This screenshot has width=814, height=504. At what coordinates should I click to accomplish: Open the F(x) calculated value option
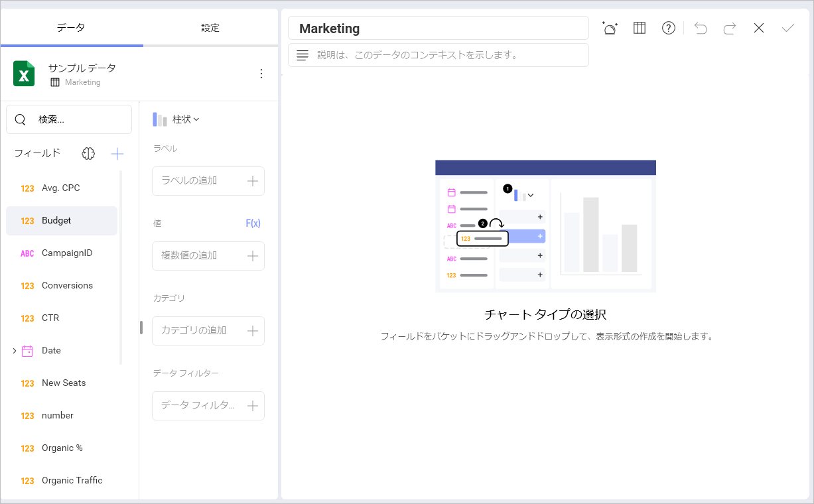(253, 223)
